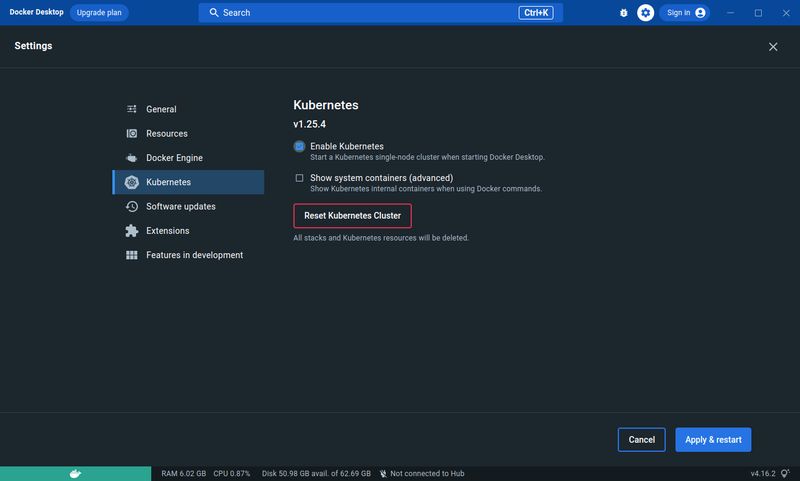Open the General settings tab
Image resolution: width=800 pixels, height=481 pixels.
click(x=161, y=109)
